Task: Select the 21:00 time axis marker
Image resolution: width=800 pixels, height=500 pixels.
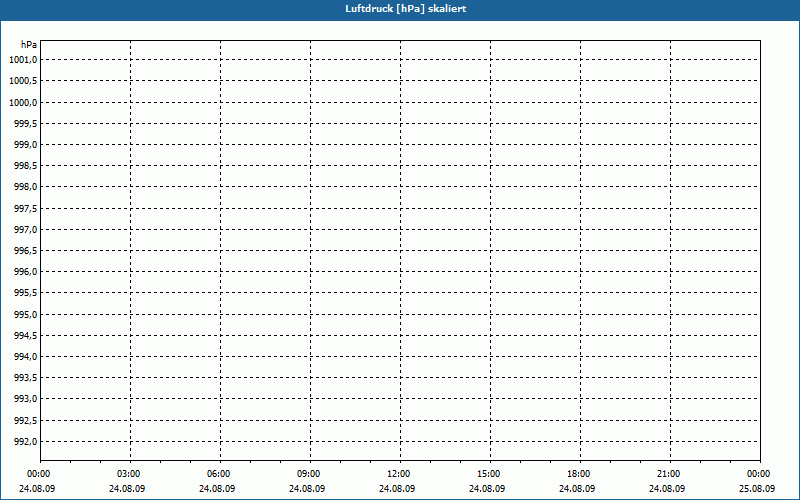Action: (668, 474)
